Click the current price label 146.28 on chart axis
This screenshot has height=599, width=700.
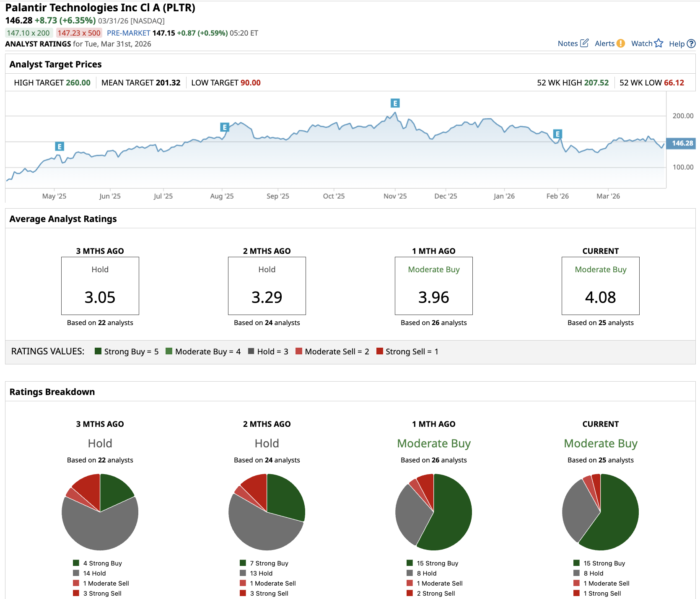pyautogui.click(x=681, y=143)
